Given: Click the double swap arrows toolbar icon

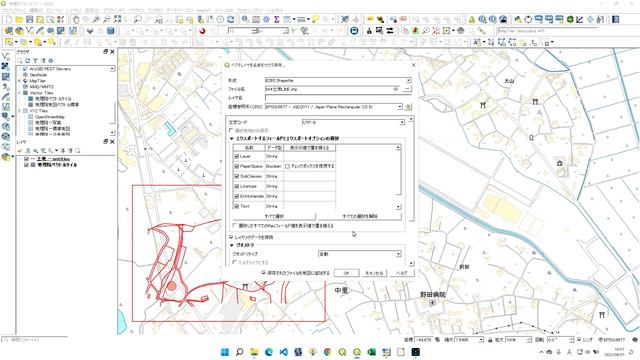Looking at the screenshot, I should click(x=390, y=31).
